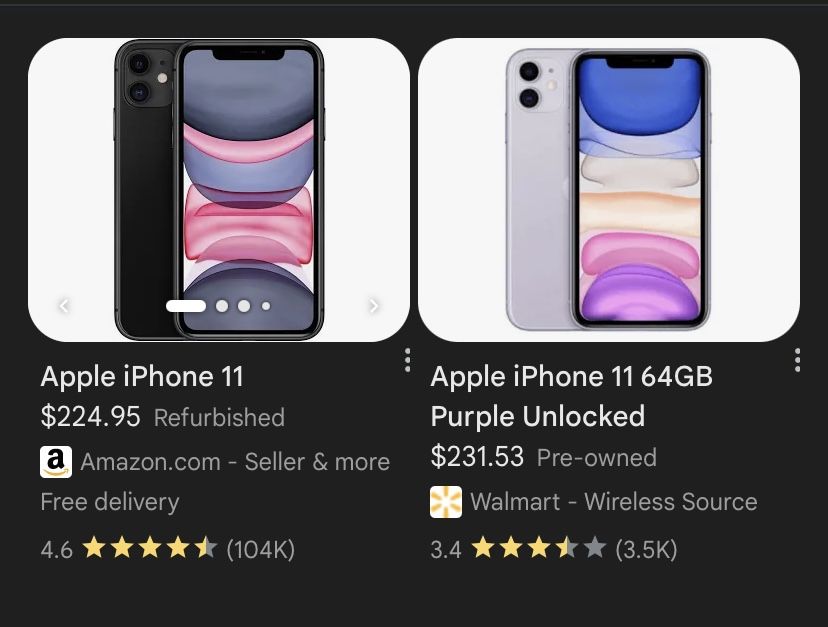
Task: Jump to third carousel dot
Action: (244, 306)
